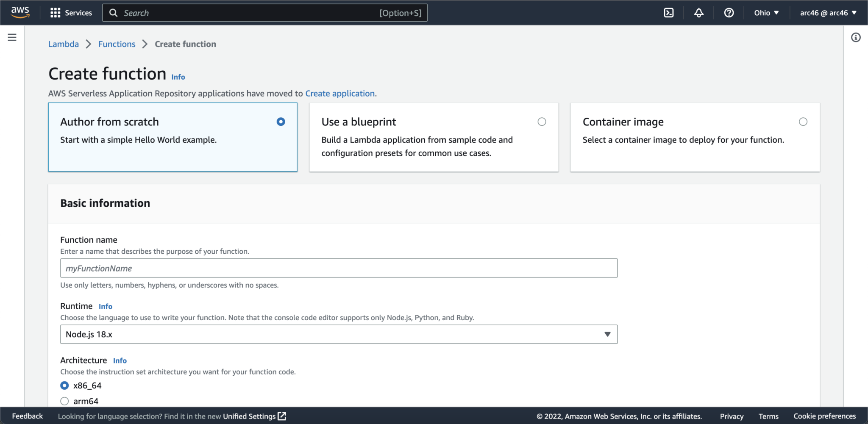Open the notifications bell
The image size is (868, 424).
pyautogui.click(x=699, y=13)
